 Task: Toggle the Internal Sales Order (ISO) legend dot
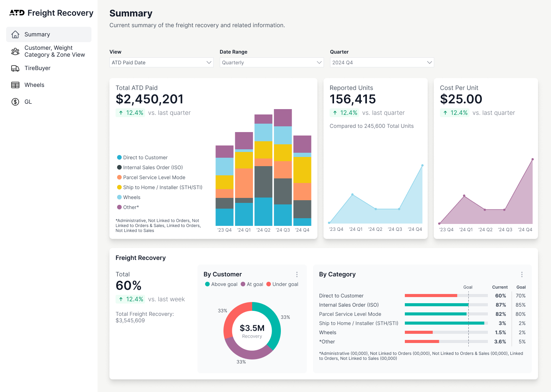119,167
